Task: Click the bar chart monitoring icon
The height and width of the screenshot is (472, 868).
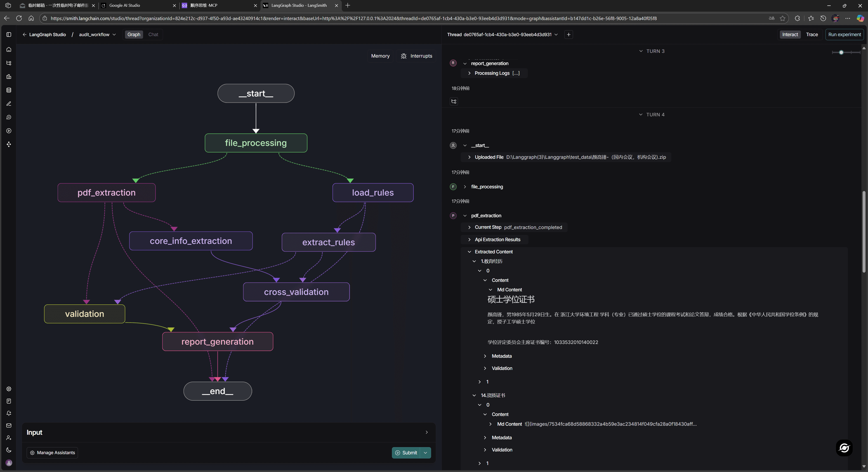Action: [9, 77]
